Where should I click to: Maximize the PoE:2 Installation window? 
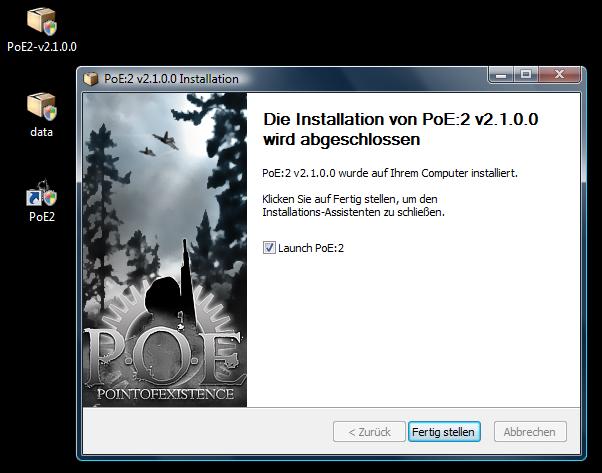coord(526,74)
